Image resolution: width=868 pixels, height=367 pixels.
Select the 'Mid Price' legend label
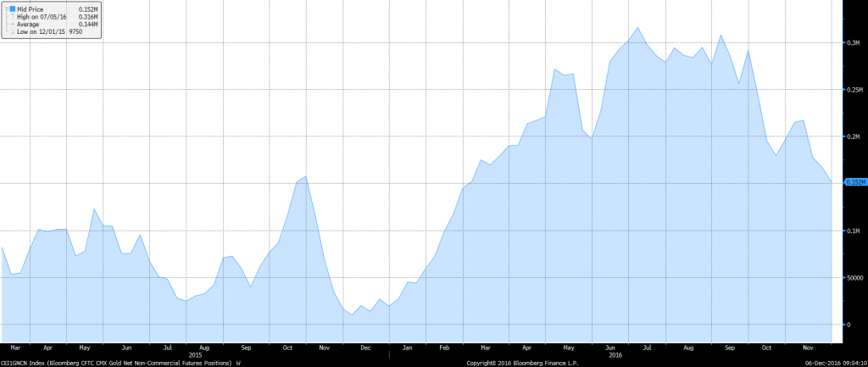point(30,9)
